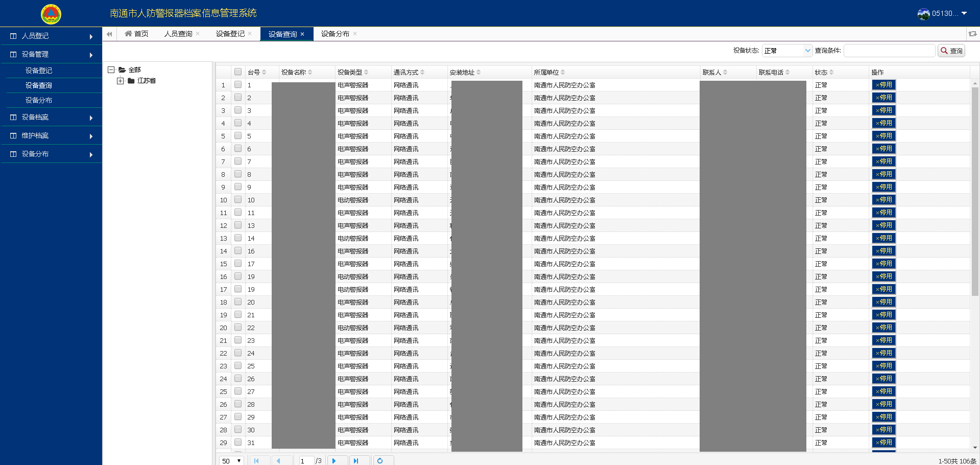The height and width of the screenshot is (465, 980).
Task: Expand the 江苏省 tree node
Action: tap(121, 81)
